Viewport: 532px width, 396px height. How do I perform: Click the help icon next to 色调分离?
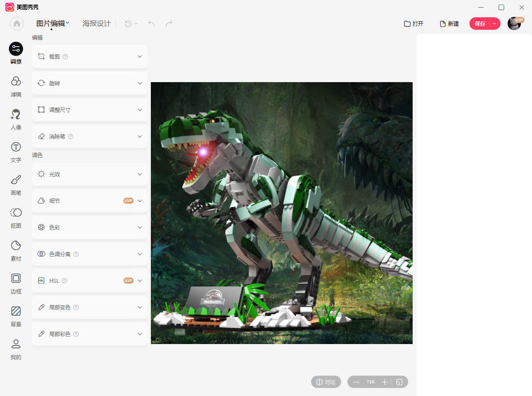[76, 254]
